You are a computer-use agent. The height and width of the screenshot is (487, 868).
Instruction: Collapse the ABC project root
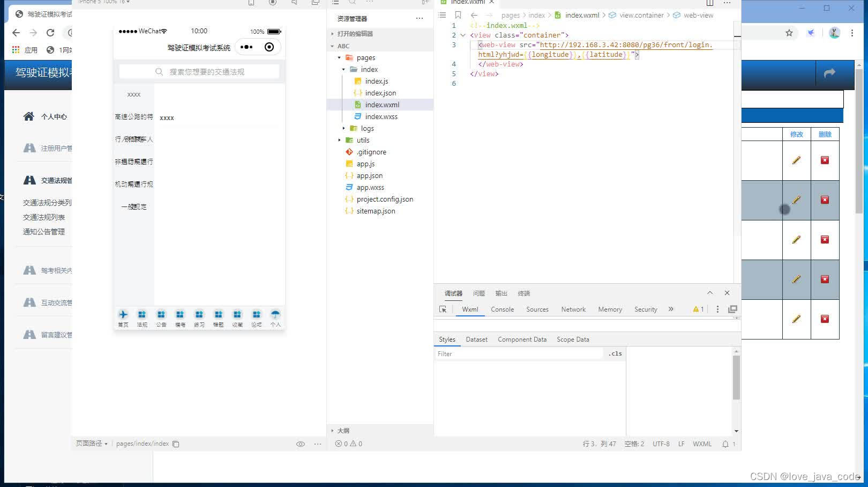(332, 46)
